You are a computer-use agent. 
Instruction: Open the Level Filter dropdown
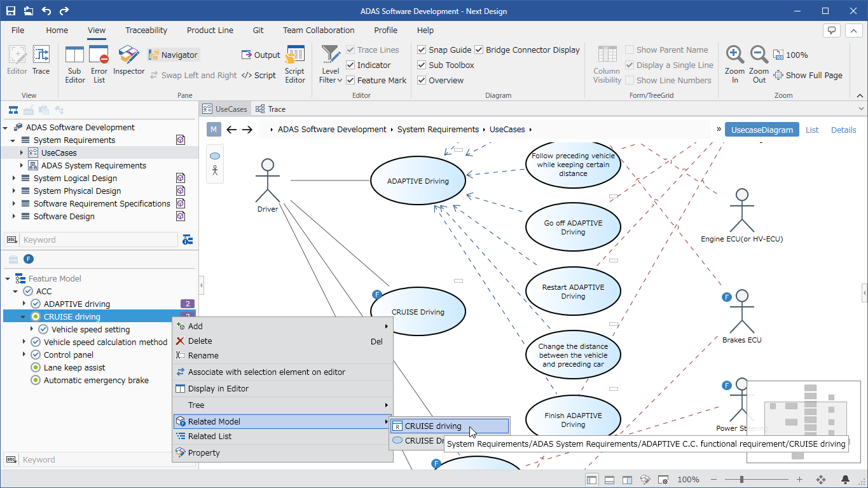pyautogui.click(x=331, y=64)
